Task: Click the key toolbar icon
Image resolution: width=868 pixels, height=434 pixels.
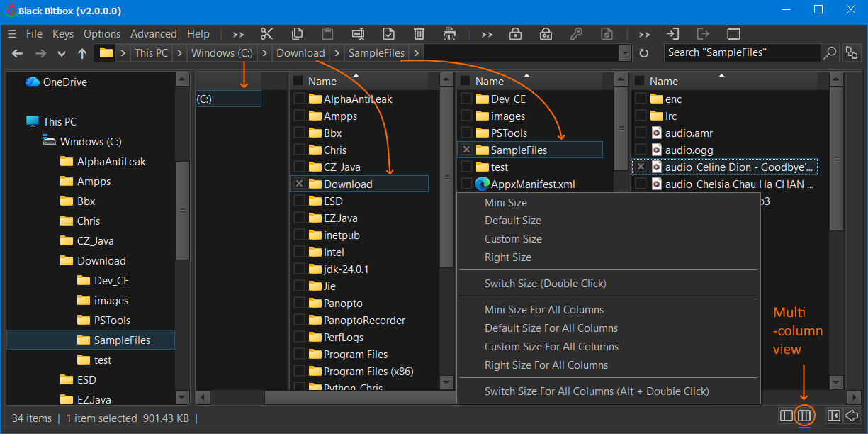Action: coord(577,33)
